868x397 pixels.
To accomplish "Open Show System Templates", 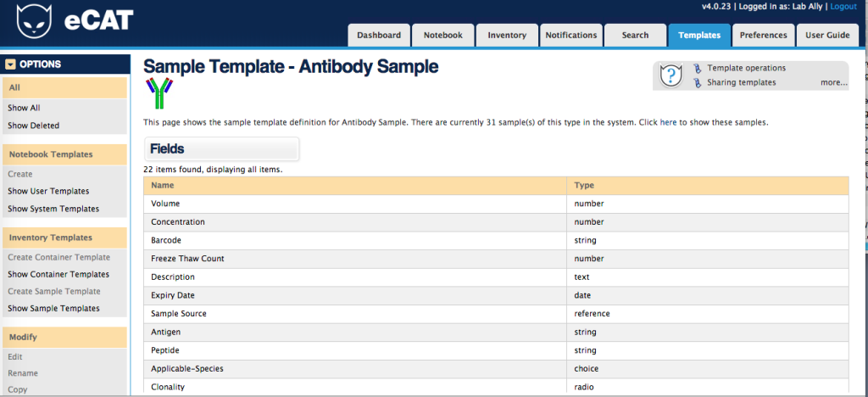I will pyautogui.click(x=53, y=209).
